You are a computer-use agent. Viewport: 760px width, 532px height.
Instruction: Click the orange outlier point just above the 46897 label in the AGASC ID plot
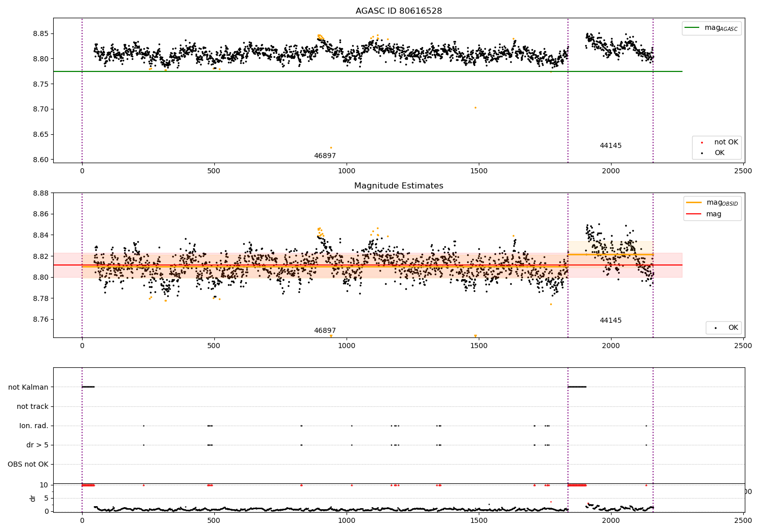tap(331, 148)
